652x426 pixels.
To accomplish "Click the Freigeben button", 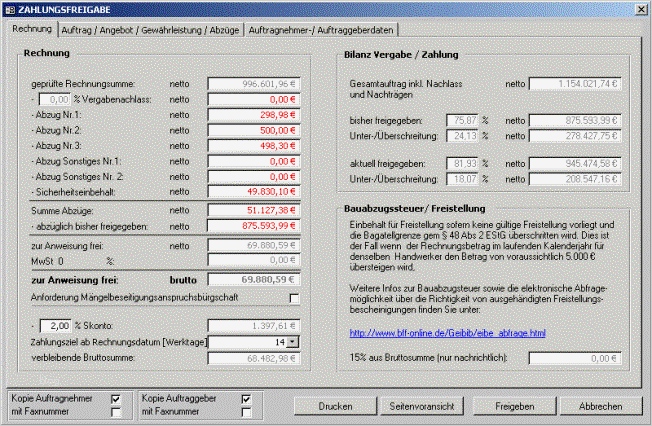I will (x=515, y=406).
